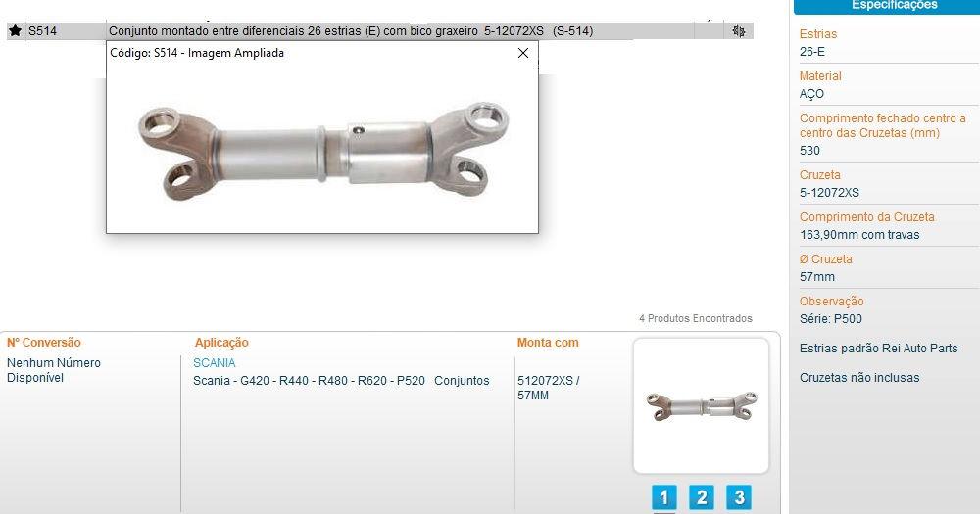Select the S514 product code cell

(x=42, y=30)
